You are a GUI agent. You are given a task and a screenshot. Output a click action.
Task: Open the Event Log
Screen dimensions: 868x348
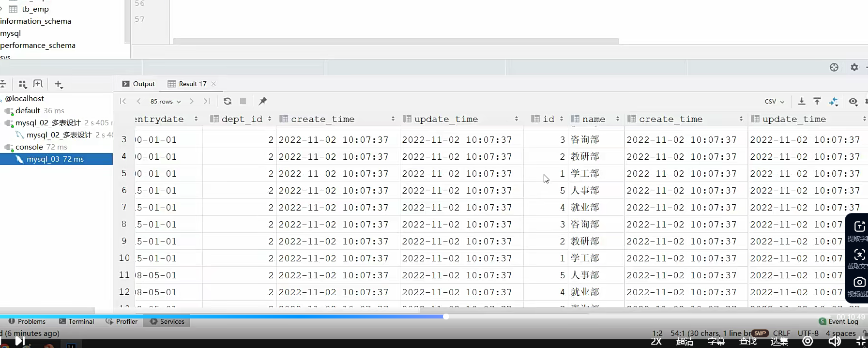click(x=839, y=321)
